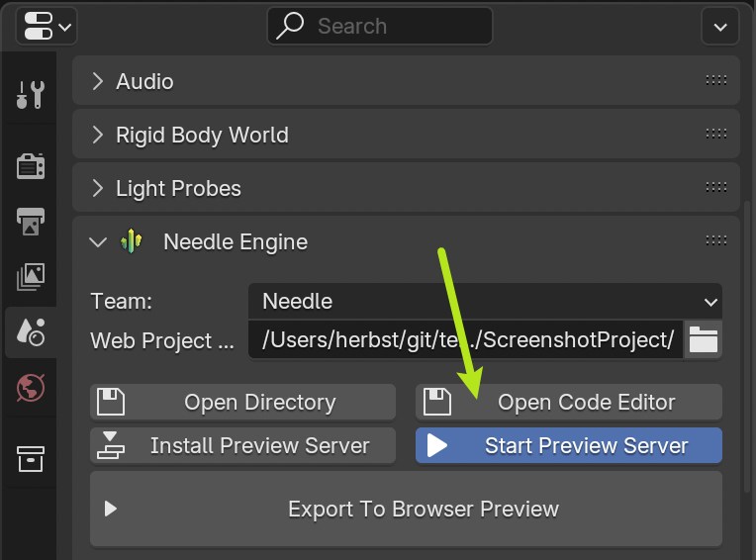Click the Team: label
This screenshot has height=560, width=756.
tap(121, 301)
